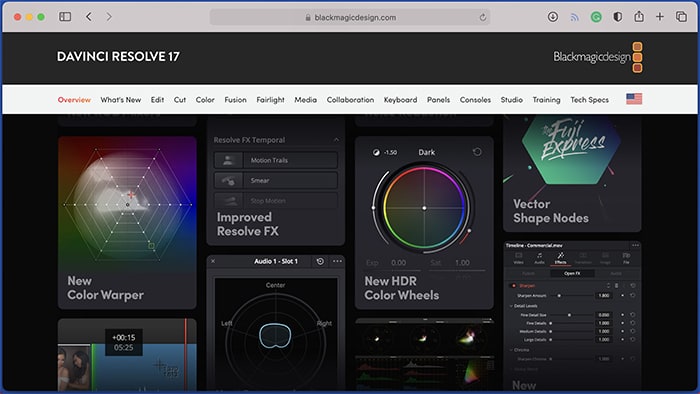Select the Smear effect

click(275, 181)
